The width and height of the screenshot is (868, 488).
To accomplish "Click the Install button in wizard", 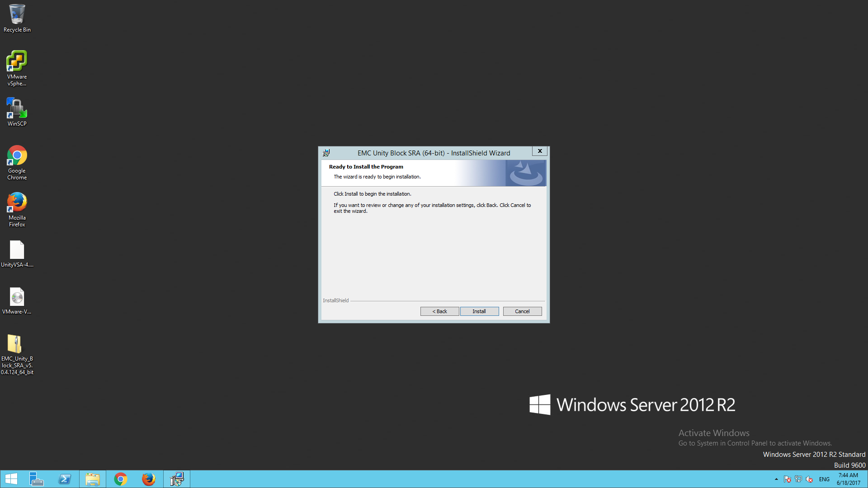I will coord(479,311).
